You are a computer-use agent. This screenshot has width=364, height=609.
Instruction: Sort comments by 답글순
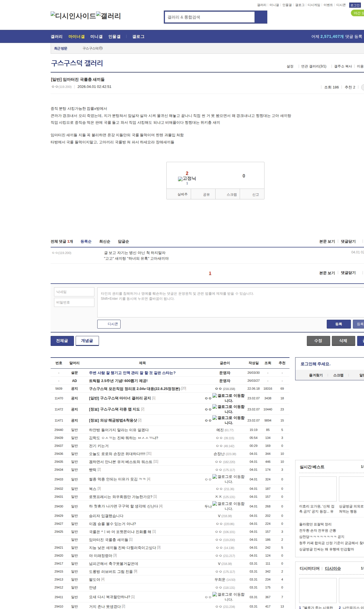click(x=123, y=241)
